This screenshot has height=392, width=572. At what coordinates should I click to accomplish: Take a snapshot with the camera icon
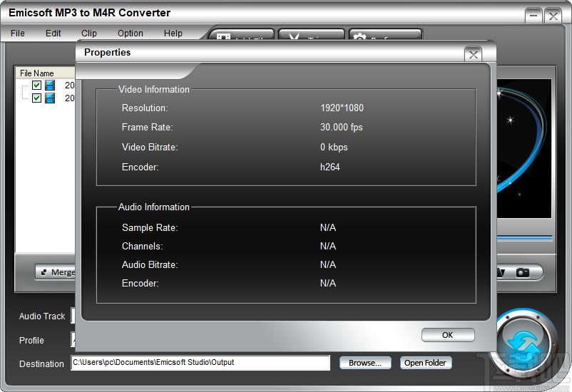tap(522, 273)
